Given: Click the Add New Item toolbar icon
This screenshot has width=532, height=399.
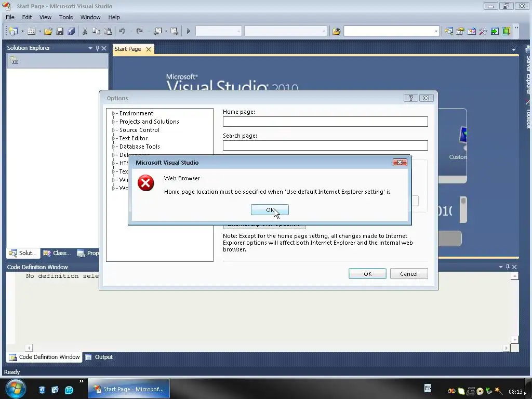Looking at the screenshot, I should pos(31,31).
